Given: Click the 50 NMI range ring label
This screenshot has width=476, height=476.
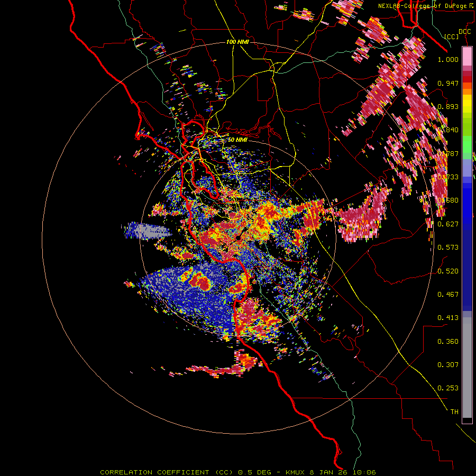Looking at the screenshot, I should (237, 140).
